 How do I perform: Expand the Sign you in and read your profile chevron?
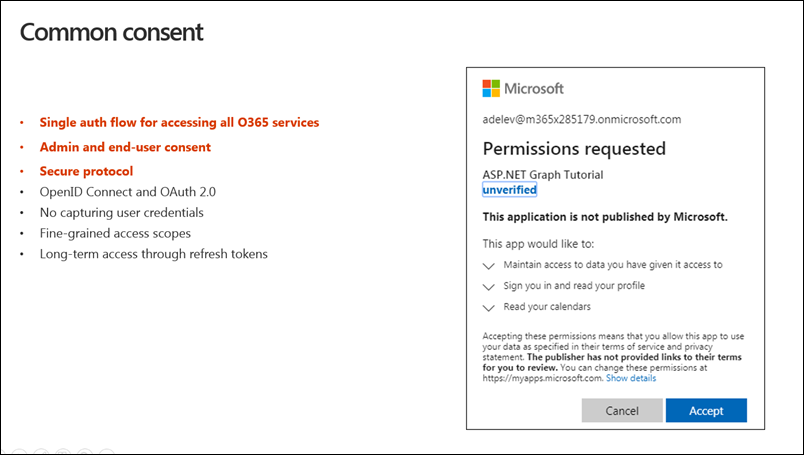[x=489, y=287]
